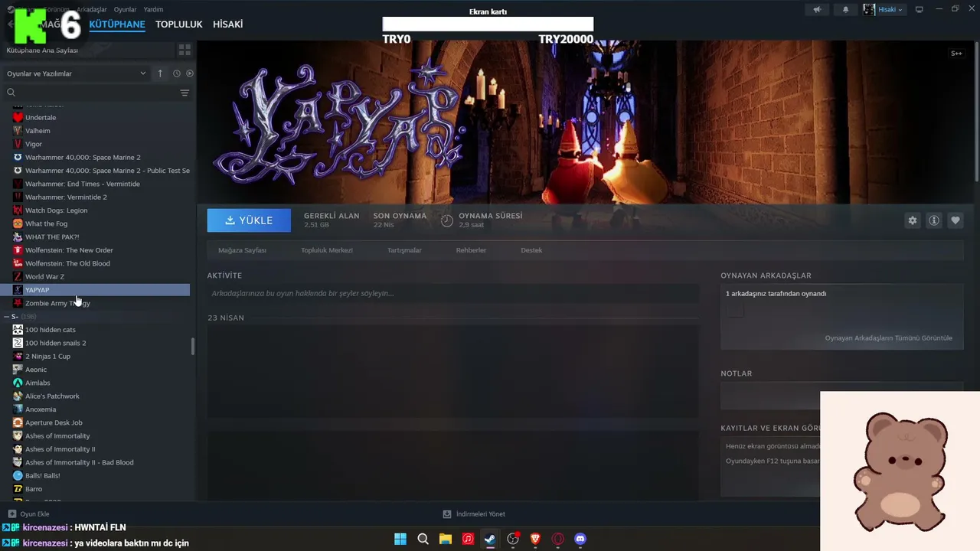Show YAPYAP game info icon
The image size is (980, 551).
pos(934,220)
